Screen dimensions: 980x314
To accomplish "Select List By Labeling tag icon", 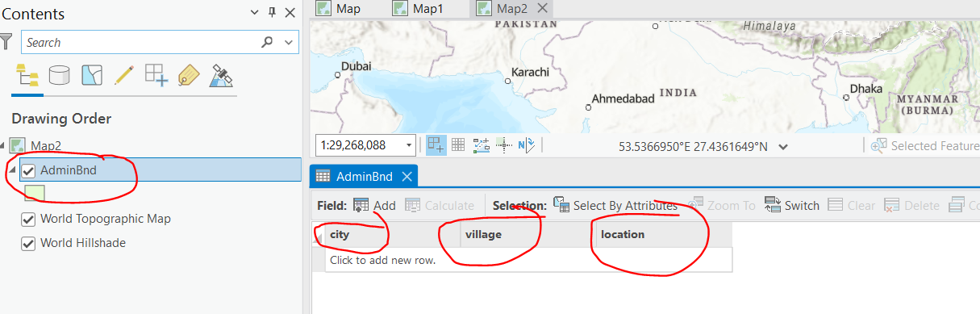I will [188, 76].
